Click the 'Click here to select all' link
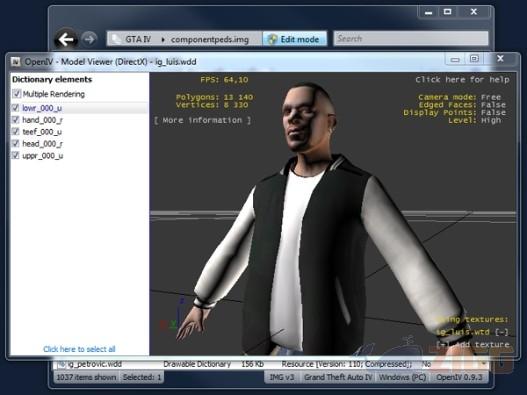This screenshot has width=527, height=395. click(79, 349)
